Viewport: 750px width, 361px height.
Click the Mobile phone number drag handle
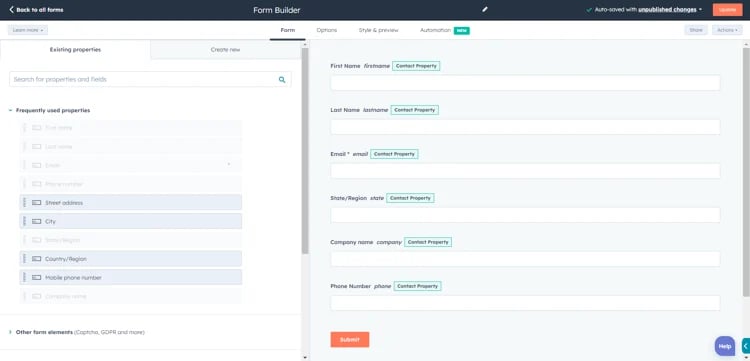pyautogui.click(x=24, y=277)
